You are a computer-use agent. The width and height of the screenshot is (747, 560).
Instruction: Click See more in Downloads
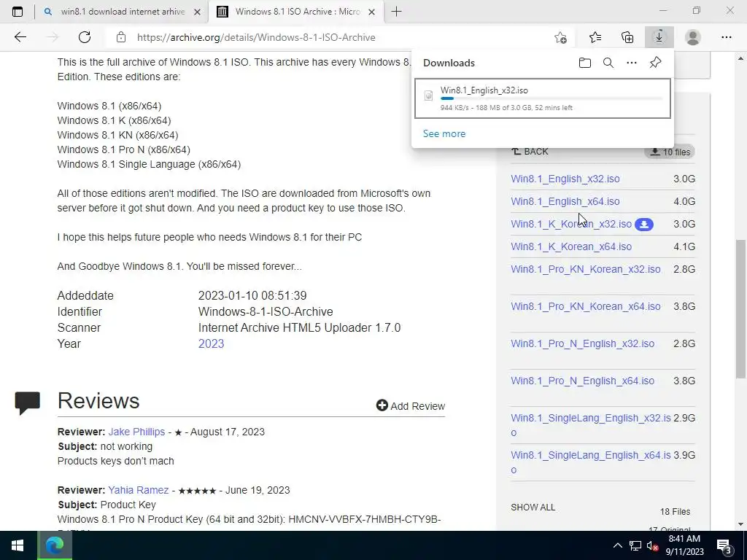444,134
